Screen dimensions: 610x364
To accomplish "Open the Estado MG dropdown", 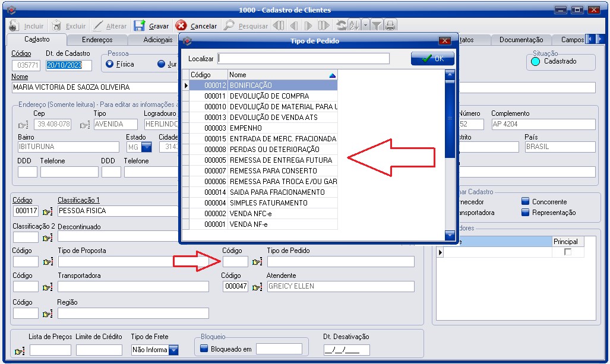I will coord(146,147).
